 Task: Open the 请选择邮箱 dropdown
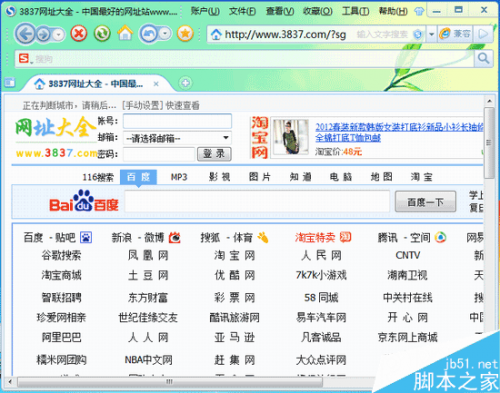tap(177, 138)
